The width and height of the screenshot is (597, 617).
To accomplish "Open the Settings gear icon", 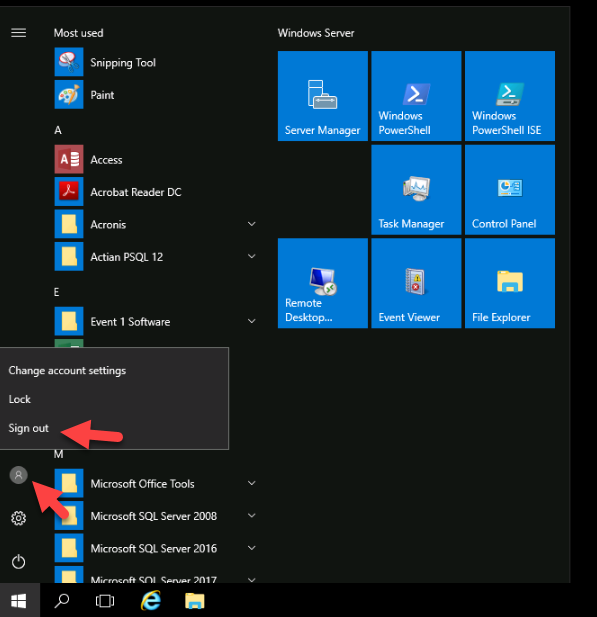I will (x=18, y=518).
